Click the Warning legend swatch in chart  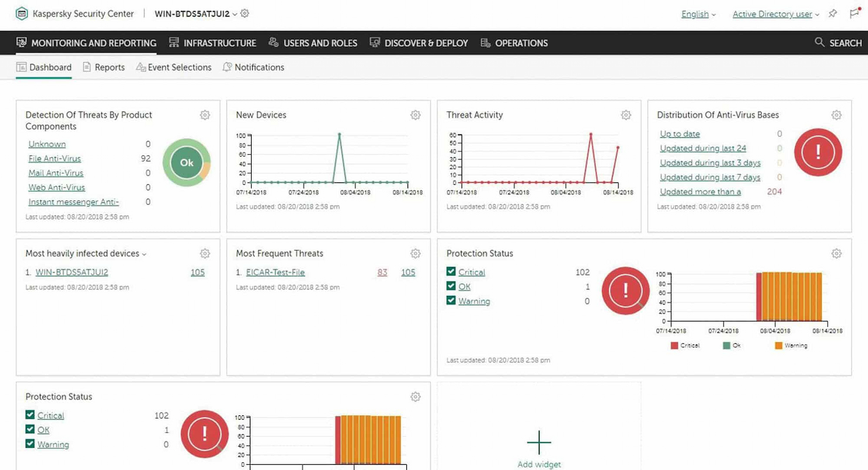click(778, 346)
